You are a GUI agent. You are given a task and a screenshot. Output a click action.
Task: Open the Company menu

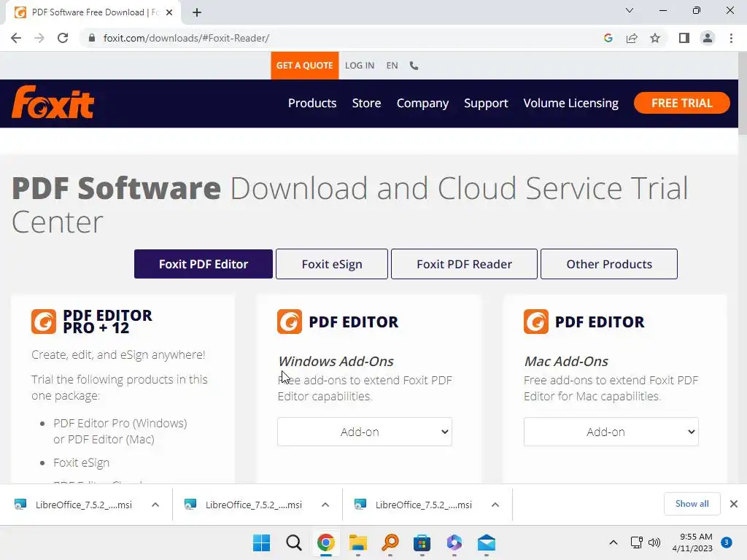pos(422,104)
